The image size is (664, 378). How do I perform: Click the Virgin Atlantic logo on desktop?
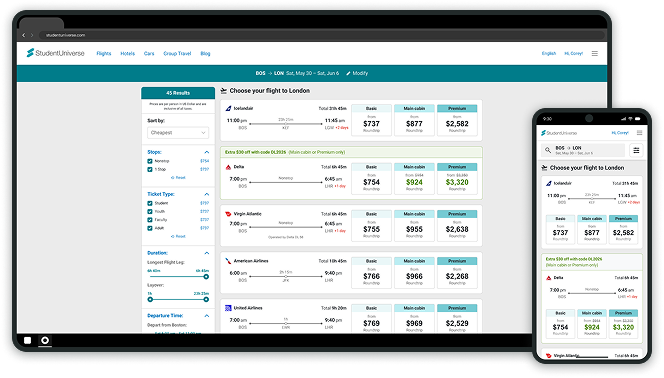click(x=228, y=214)
